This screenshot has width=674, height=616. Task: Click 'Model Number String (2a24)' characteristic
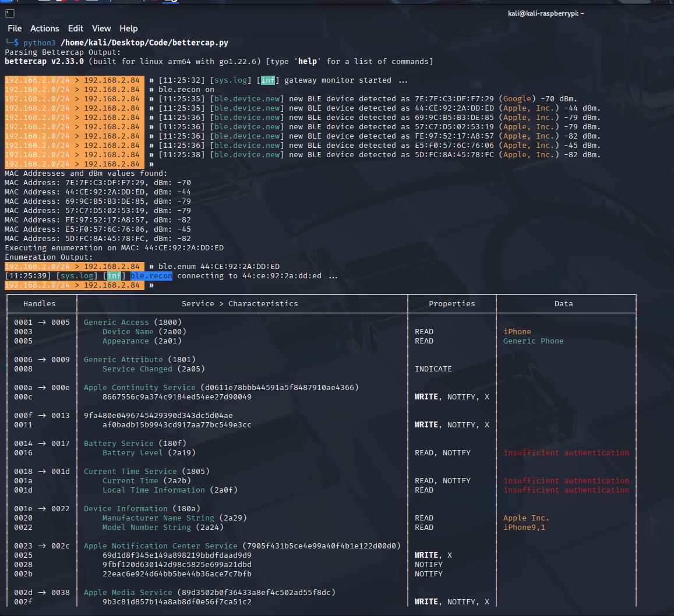(x=163, y=527)
